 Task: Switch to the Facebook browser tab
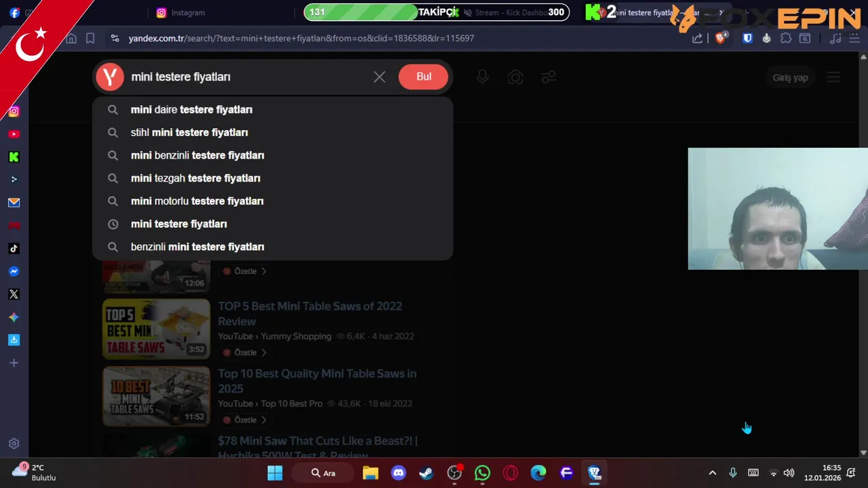pos(15,13)
